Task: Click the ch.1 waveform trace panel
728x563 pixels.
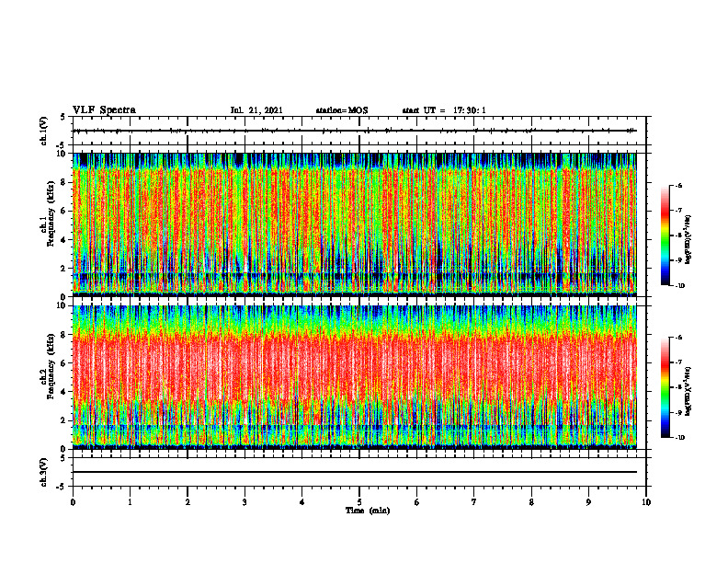Action: click(359, 131)
